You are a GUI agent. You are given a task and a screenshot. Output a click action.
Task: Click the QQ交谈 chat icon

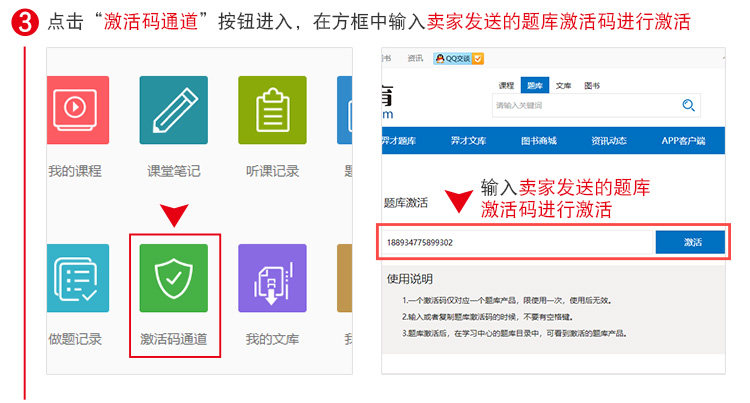(x=459, y=58)
